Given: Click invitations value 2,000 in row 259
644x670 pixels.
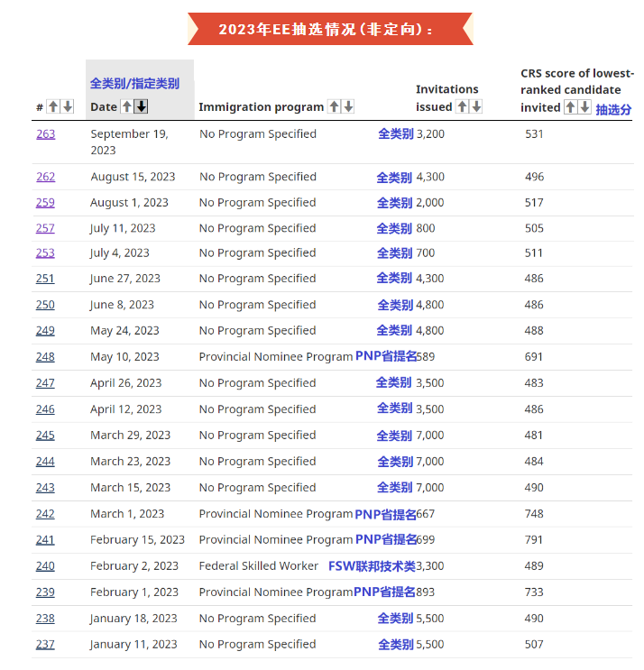Looking at the screenshot, I should (430, 203).
